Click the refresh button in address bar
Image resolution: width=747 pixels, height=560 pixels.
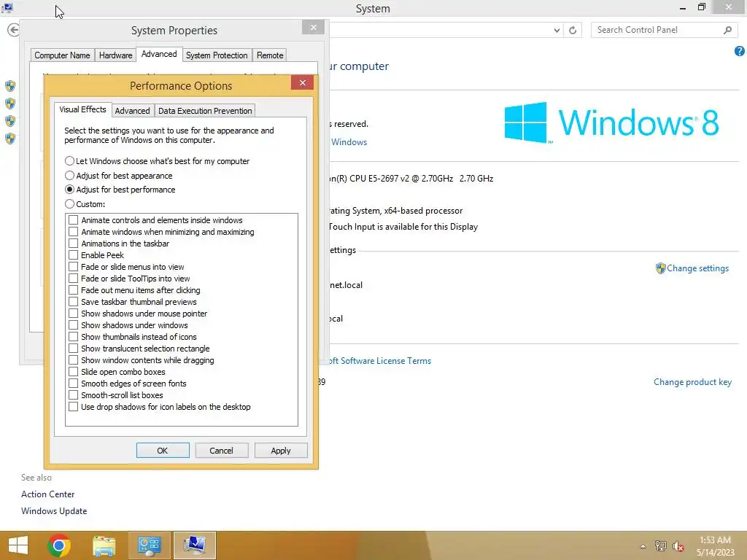pyautogui.click(x=573, y=30)
